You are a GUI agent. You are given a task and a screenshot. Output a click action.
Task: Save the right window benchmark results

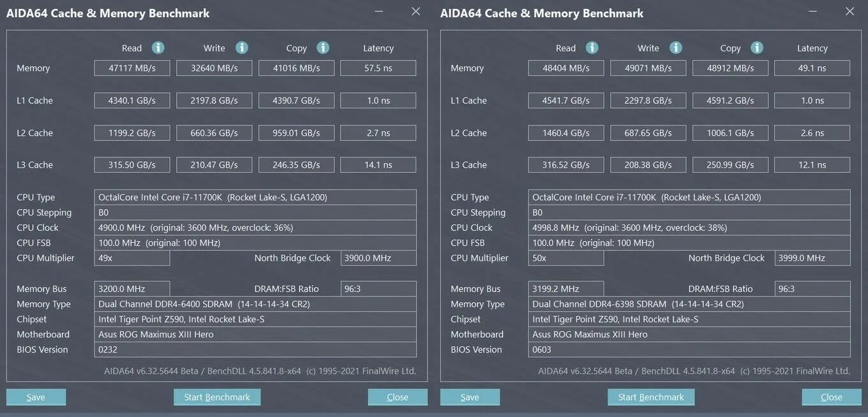click(470, 397)
